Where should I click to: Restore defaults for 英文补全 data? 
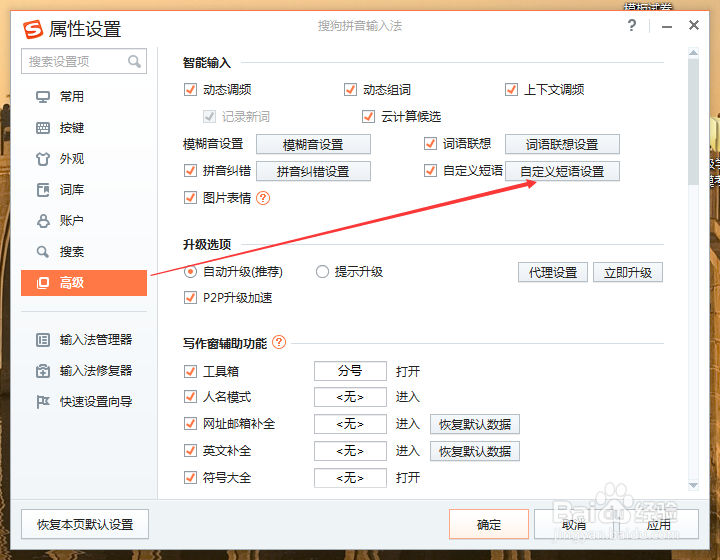[x=475, y=451]
